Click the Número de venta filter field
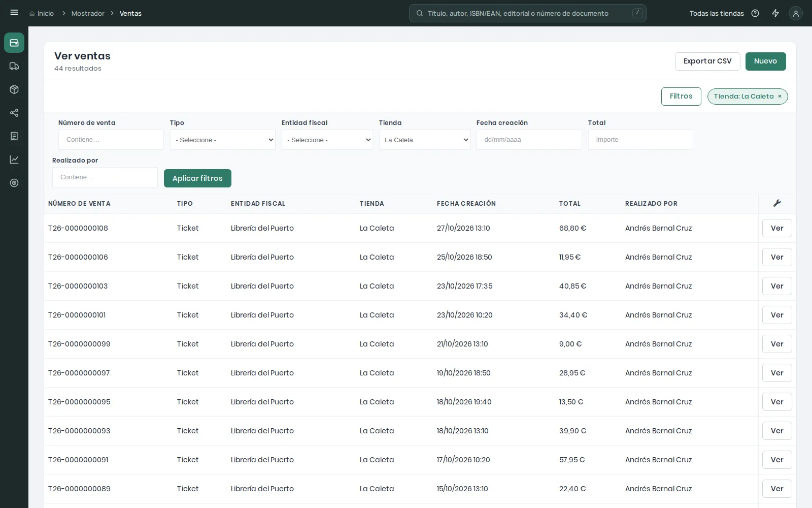The width and height of the screenshot is (812, 508). [x=111, y=140]
